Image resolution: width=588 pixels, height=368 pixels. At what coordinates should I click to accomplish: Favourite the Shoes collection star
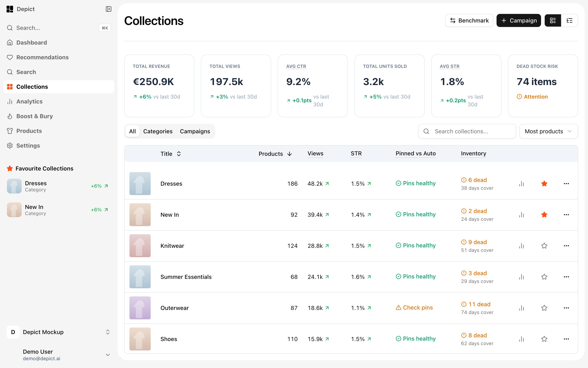pos(544,339)
